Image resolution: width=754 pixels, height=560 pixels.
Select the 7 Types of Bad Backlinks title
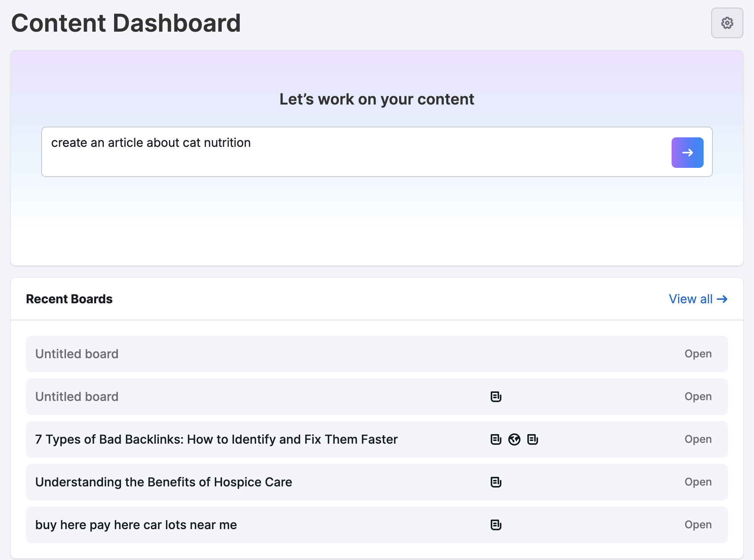(216, 439)
